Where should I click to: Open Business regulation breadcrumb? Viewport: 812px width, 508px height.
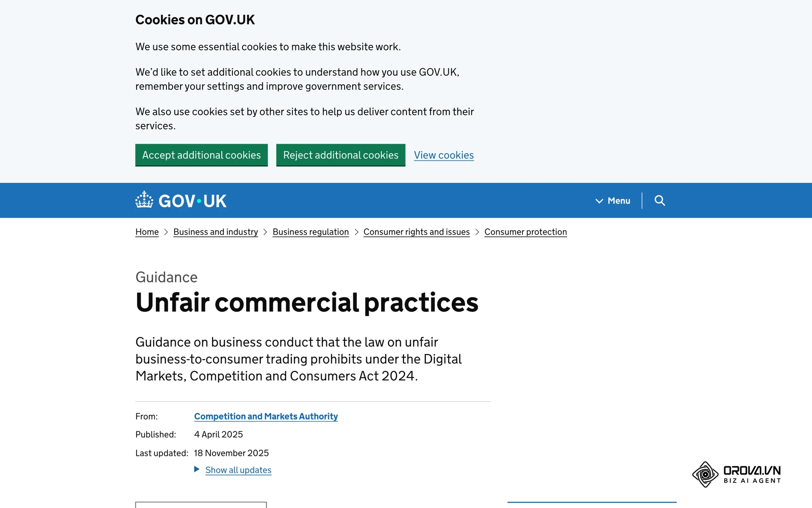tap(311, 232)
